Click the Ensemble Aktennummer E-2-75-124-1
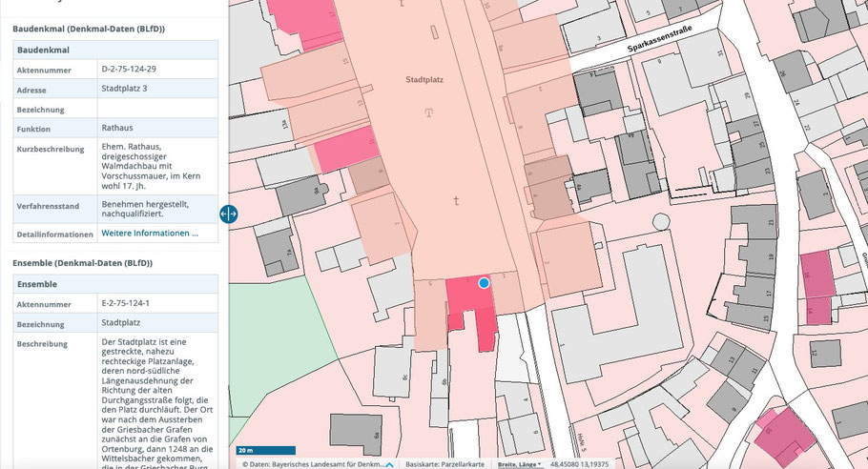 coord(126,303)
